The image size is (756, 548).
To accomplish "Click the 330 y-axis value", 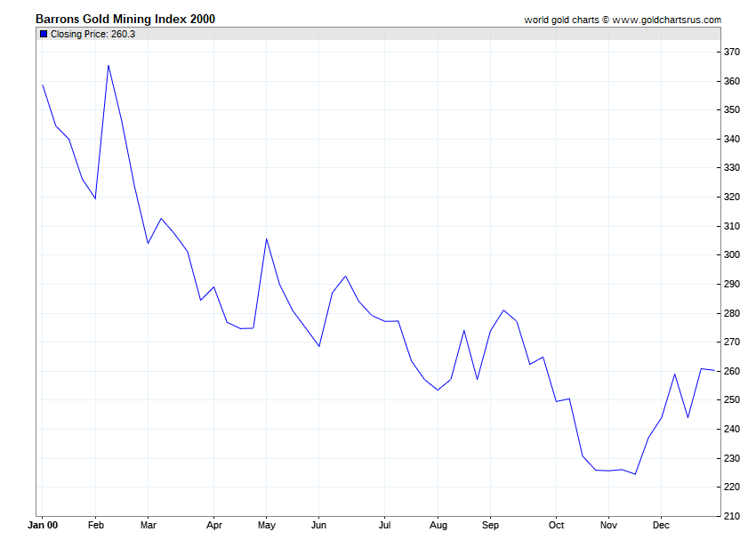I will [732, 168].
